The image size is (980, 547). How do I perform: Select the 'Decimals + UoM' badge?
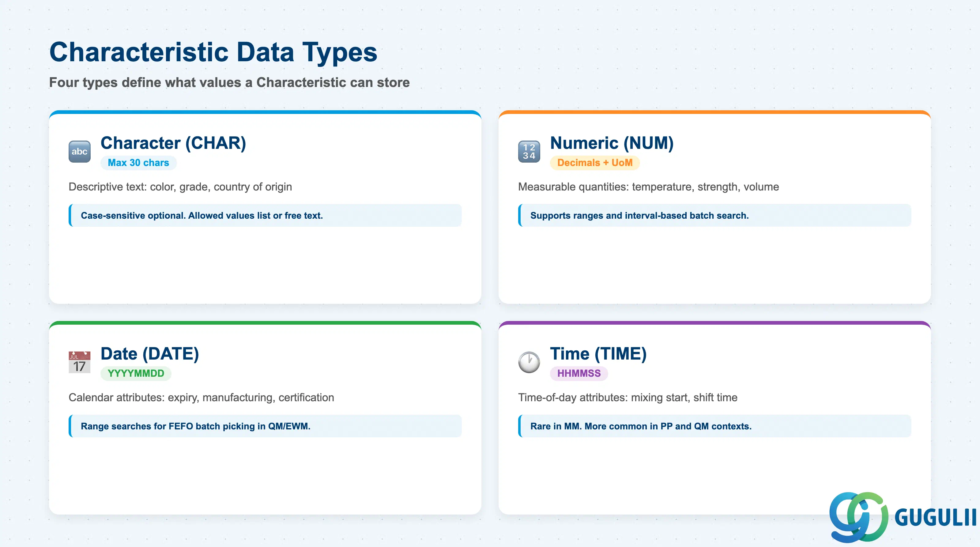(595, 163)
